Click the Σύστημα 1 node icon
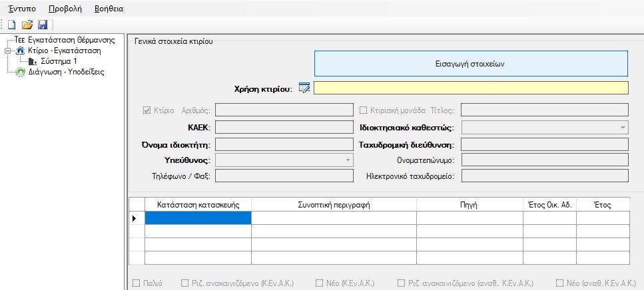This screenshot has height=290, width=644. (33, 61)
